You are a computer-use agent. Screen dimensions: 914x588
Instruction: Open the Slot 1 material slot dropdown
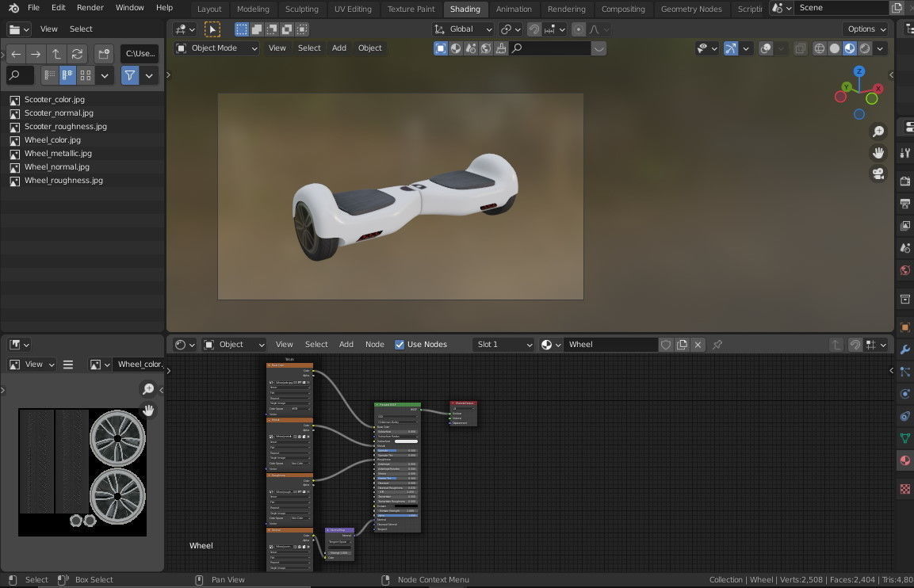(x=503, y=345)
